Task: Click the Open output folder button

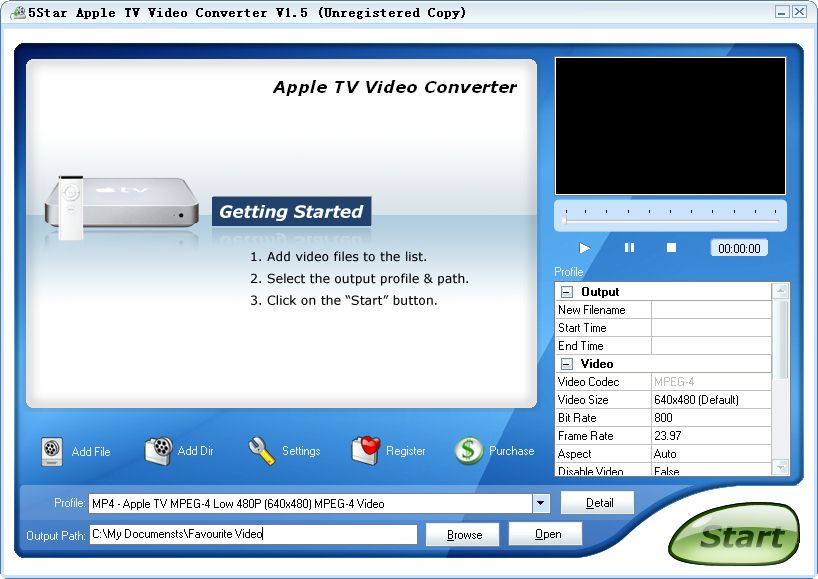Action: click(546, 534)
